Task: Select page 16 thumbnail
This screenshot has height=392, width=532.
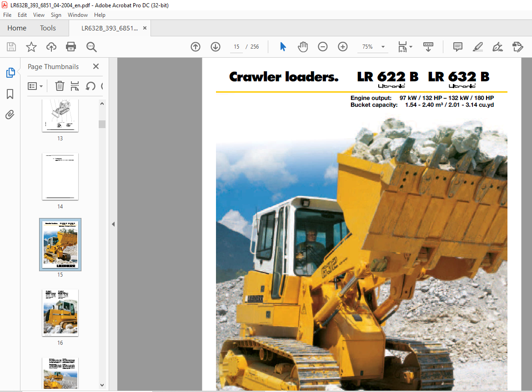Action: [60, 313]
